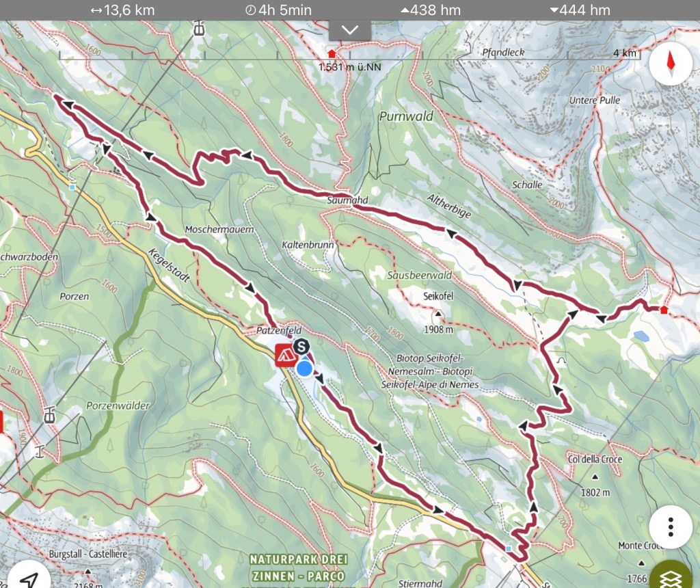Tap the compass north-orientation button
This screenshot has height=588, width=700.
671,63
